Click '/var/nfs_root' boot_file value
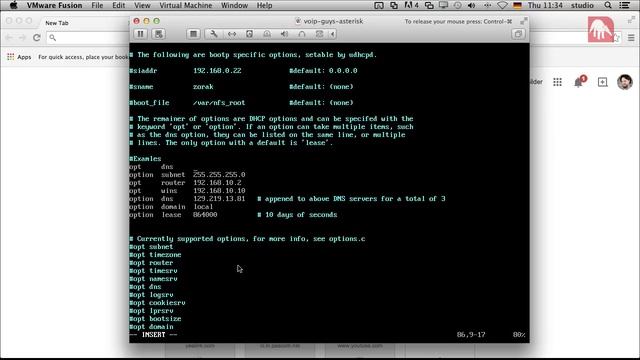The height and width of the screenshot is (360, 640). [x=219, y=103]
